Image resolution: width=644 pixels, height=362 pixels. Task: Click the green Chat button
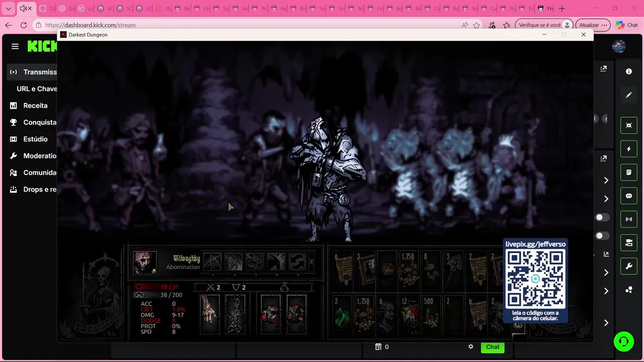pyautogui.click(x=493, y=347)
